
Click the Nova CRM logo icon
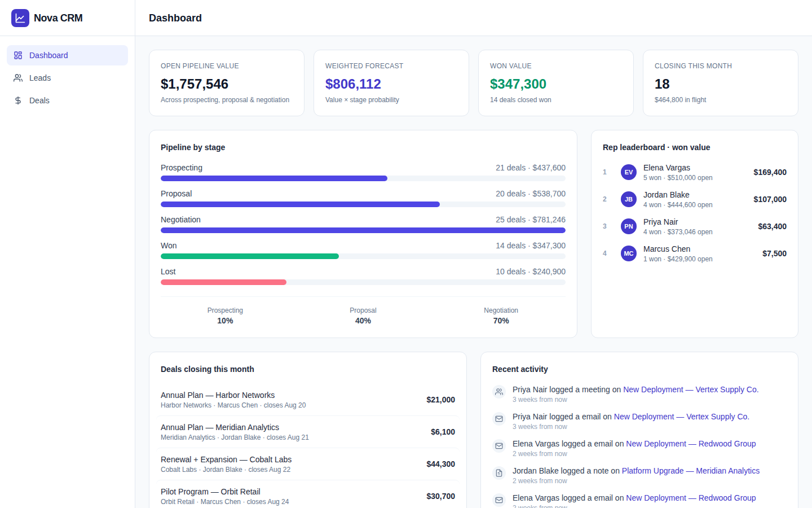[x=20, y=18]
